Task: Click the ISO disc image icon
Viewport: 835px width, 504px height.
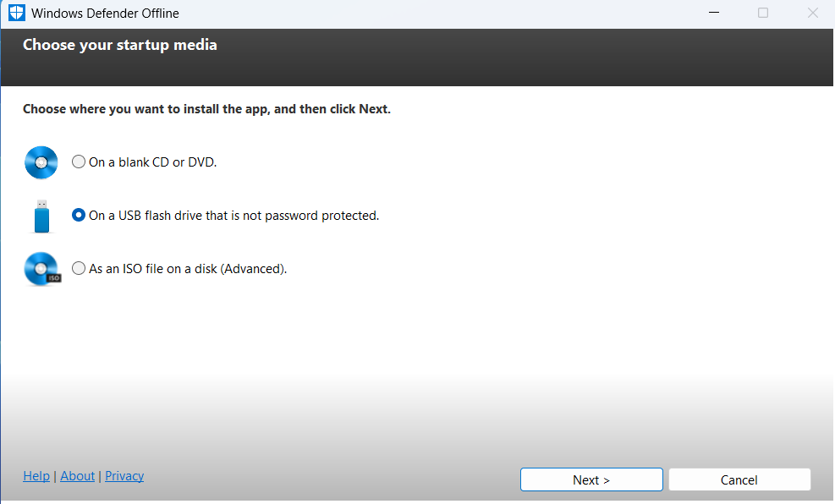Action: tap(42, 269)
